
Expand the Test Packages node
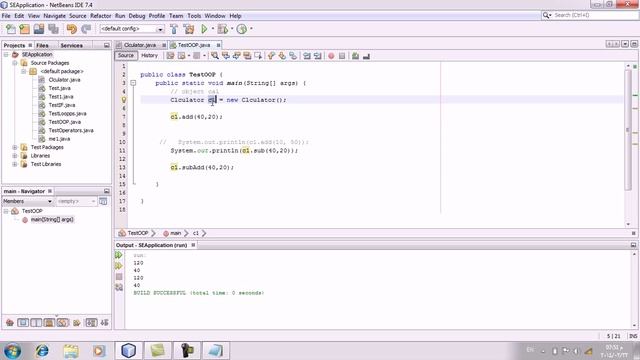15,147
